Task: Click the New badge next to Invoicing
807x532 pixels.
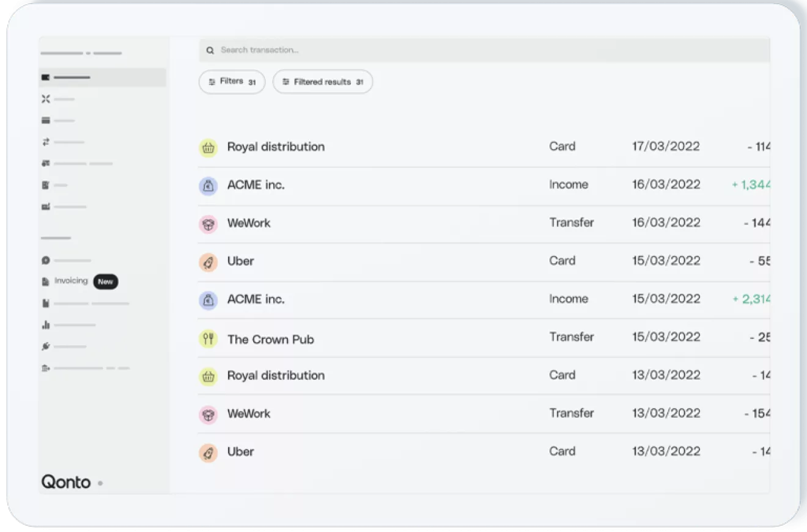Action: point(105,282)
